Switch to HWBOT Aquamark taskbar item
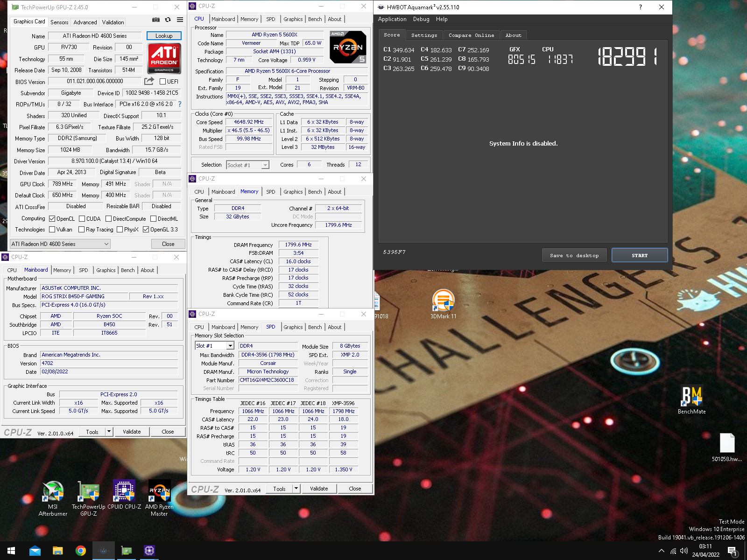 104,551
